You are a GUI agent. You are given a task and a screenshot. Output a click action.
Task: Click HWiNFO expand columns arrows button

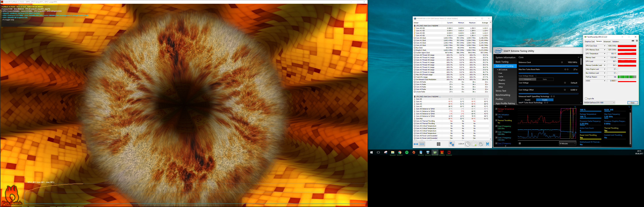tap(416, 144)
